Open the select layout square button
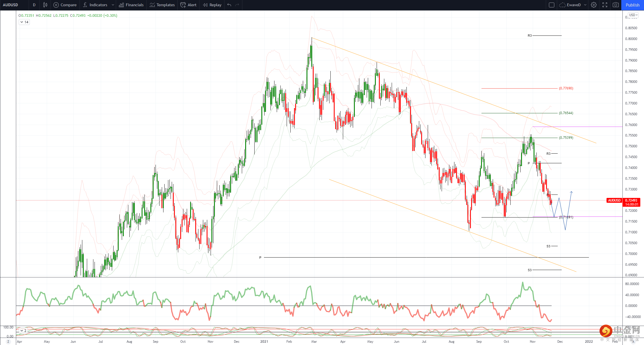 coord(551,5)
